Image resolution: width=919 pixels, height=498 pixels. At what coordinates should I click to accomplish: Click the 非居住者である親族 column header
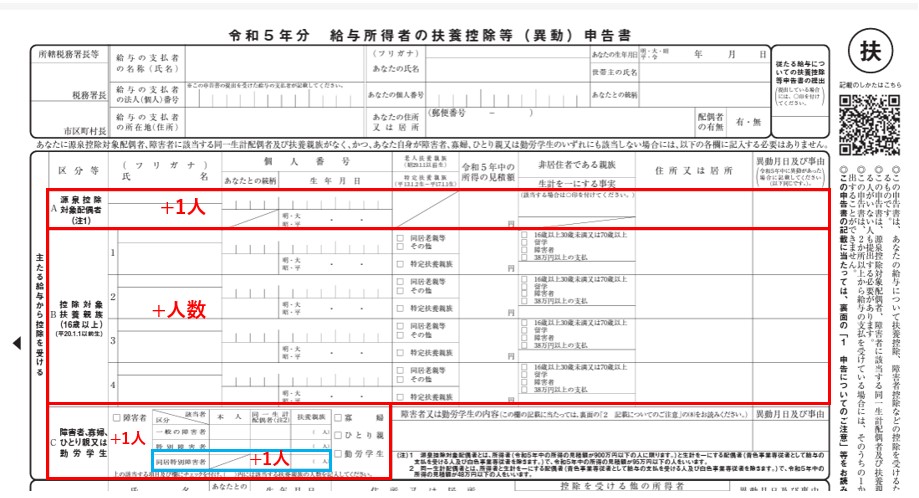coord(577,165)
